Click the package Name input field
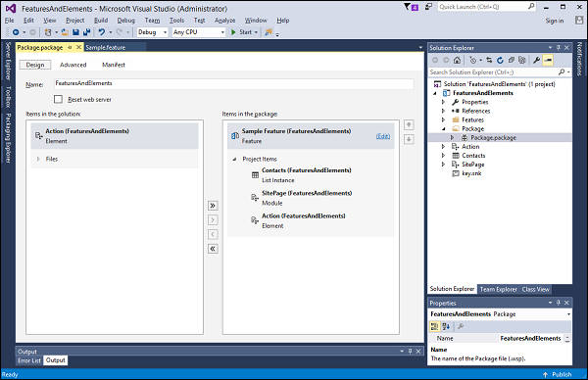588x380 pixels. (234, 83)
